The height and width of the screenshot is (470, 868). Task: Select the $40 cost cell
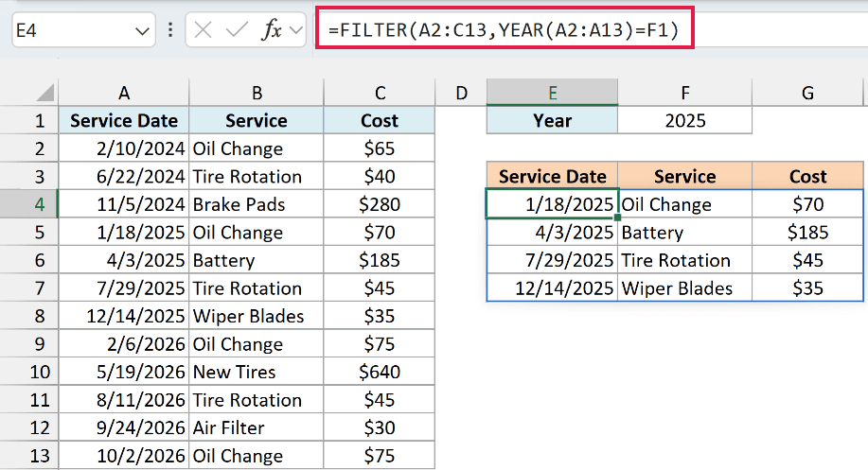coord(380,177)
